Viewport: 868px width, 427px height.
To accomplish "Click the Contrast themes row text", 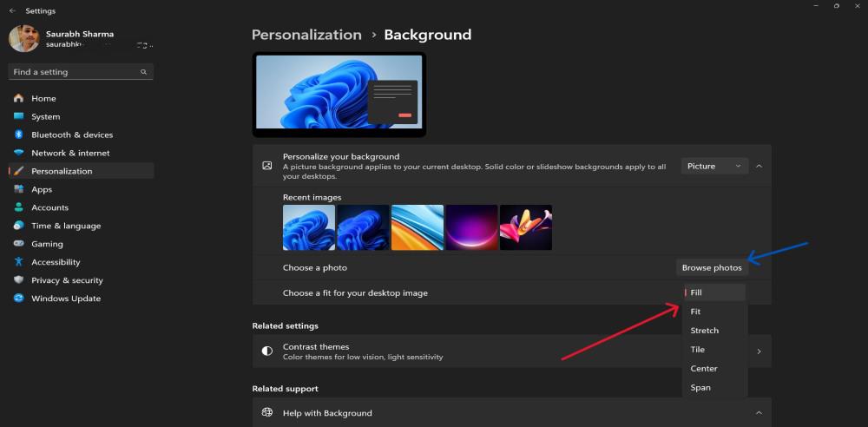I will [x=363, y=351].
